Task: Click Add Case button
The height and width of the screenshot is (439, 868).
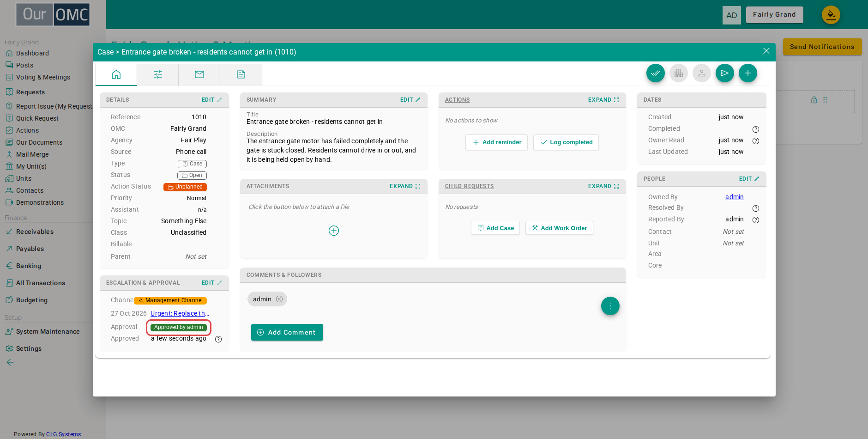Action: pyautogui.click(x=495, y=228)
